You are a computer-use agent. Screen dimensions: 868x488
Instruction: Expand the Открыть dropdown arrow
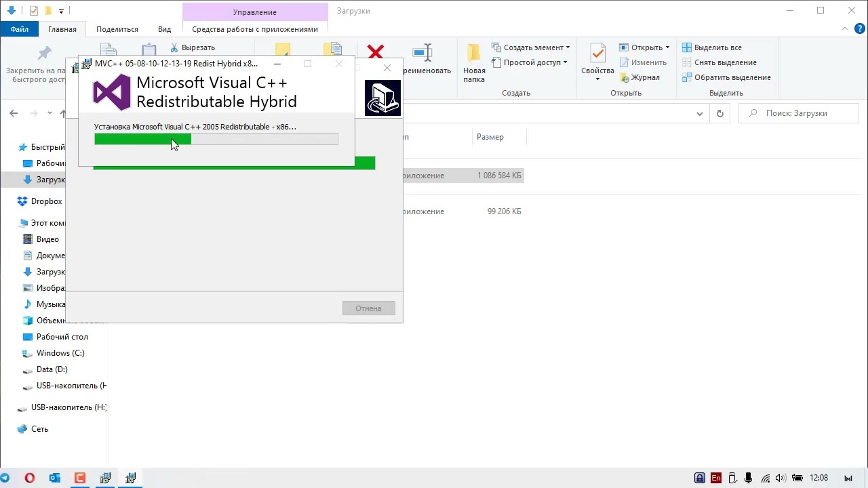tap(667, 47)
